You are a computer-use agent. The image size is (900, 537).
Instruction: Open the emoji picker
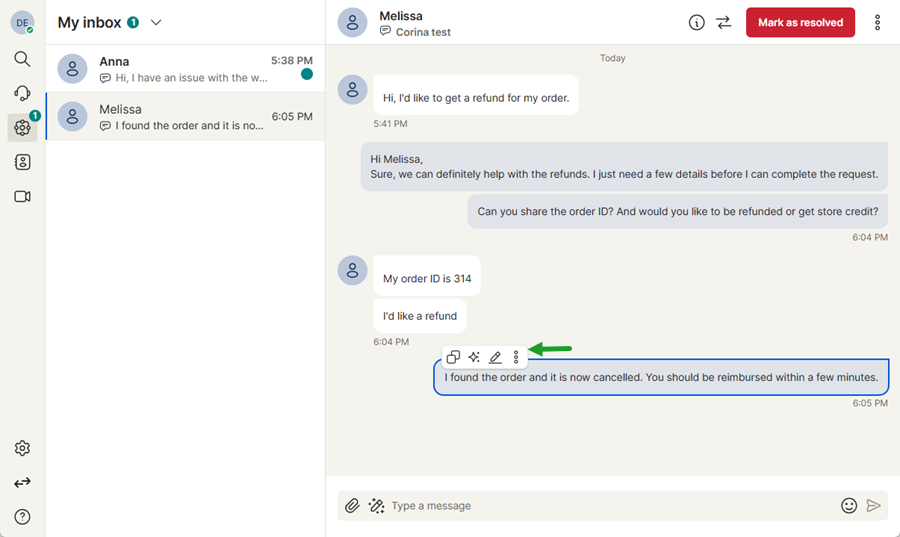(849, 506)
